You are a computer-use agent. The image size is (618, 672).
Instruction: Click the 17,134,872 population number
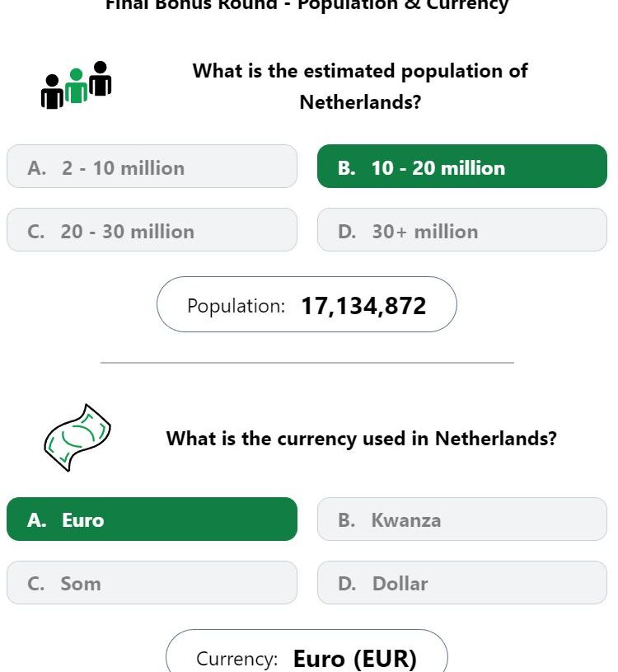[363, 306]
